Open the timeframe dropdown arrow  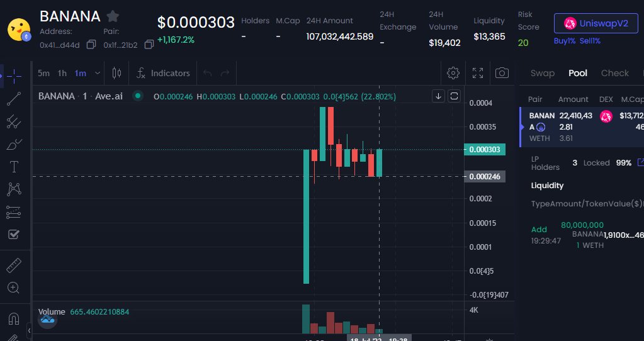tap(98, 73)
